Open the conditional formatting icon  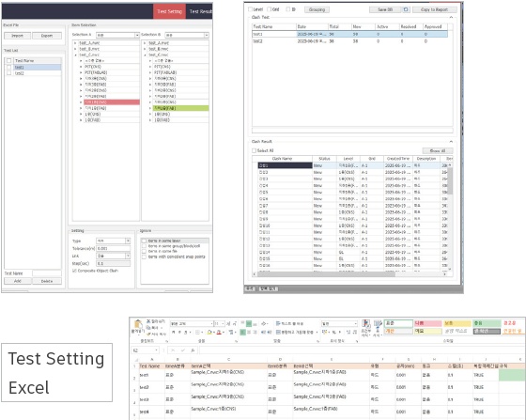click(366, 324)
